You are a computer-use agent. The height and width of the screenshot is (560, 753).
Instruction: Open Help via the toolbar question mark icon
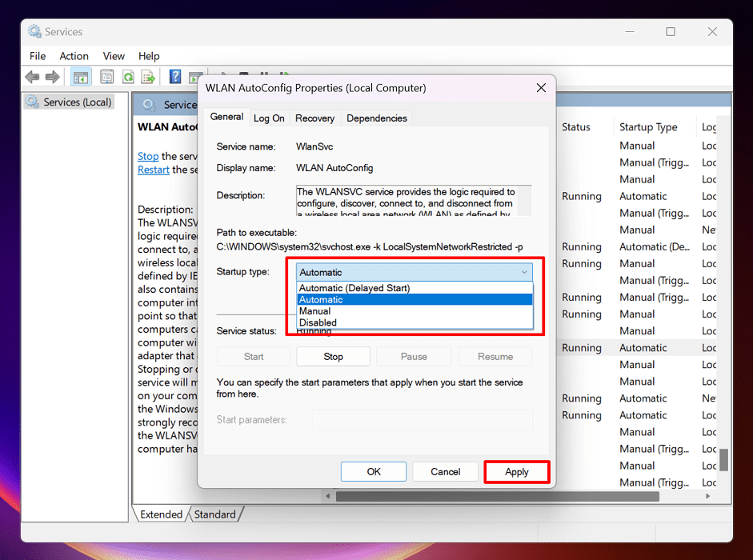click(x=174, y=76)
